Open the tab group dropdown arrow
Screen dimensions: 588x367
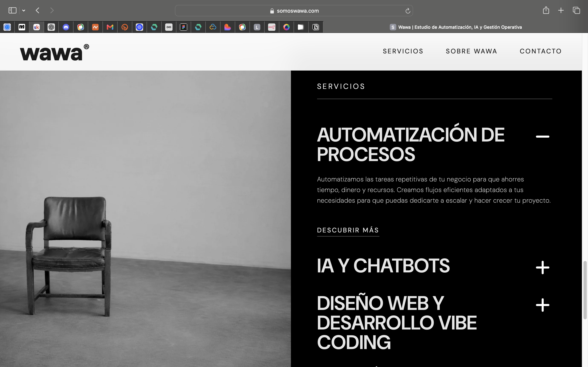[x=23, y=10]
